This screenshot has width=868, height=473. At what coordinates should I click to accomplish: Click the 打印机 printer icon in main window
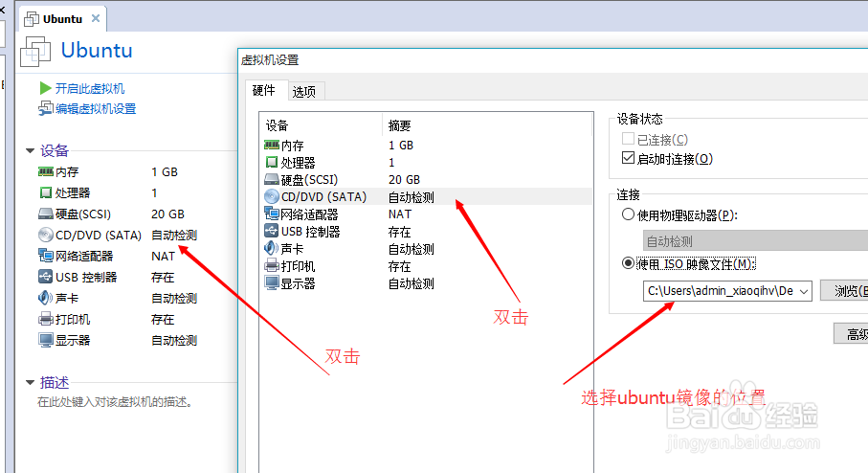(x=45, y=319)
